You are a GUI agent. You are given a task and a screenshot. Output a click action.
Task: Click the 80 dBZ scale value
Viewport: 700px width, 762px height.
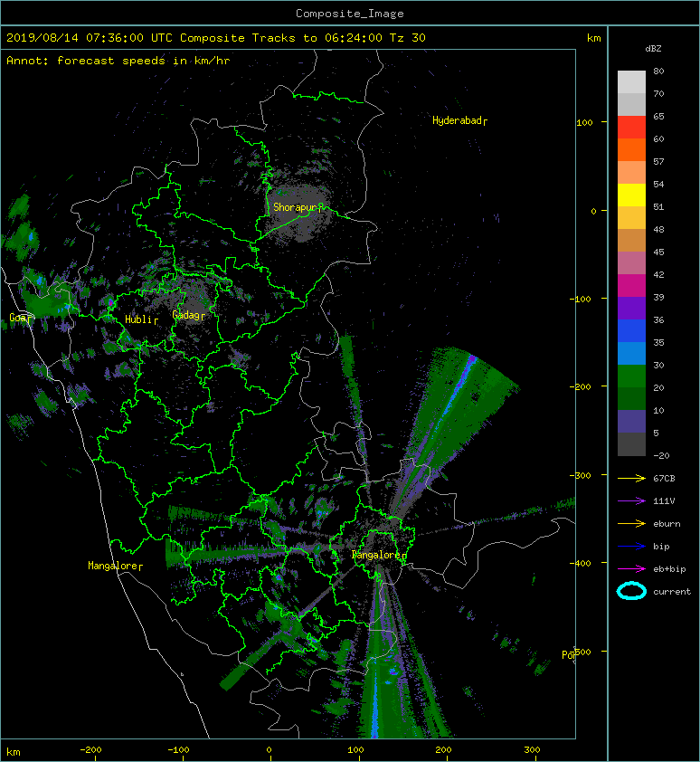tap(658, 71)
